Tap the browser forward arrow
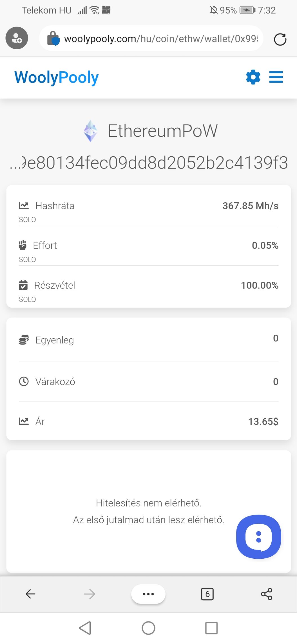Image resolution: width=297 pixels, height=644 pixels. [x=89, y=594]
